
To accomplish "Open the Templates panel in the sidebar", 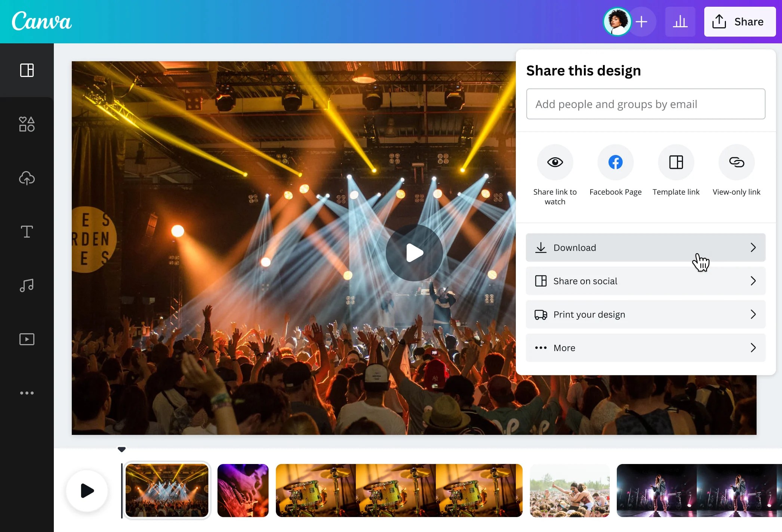I will point(27,70).
